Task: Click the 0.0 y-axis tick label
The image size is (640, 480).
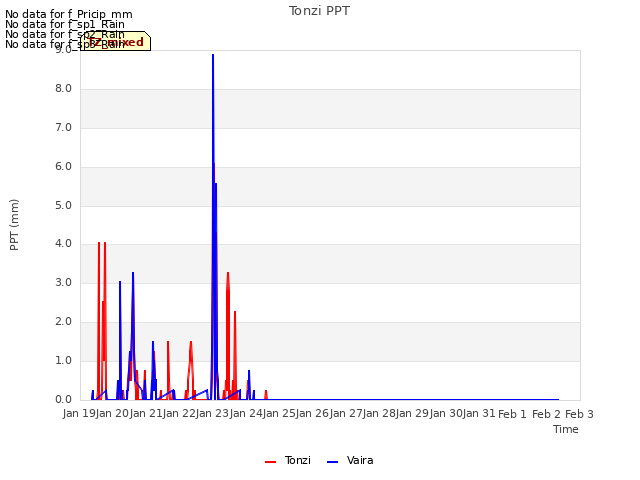Action: (63, 399)
